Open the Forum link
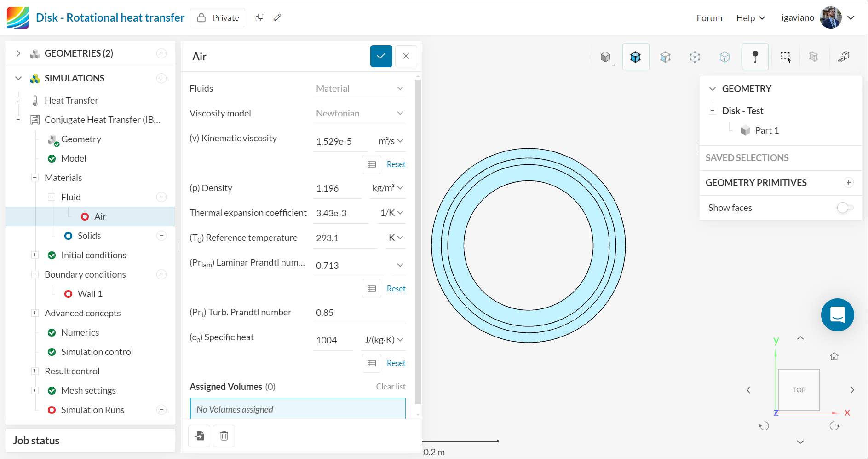Screen dimensions: 868x459 [709, 18]
